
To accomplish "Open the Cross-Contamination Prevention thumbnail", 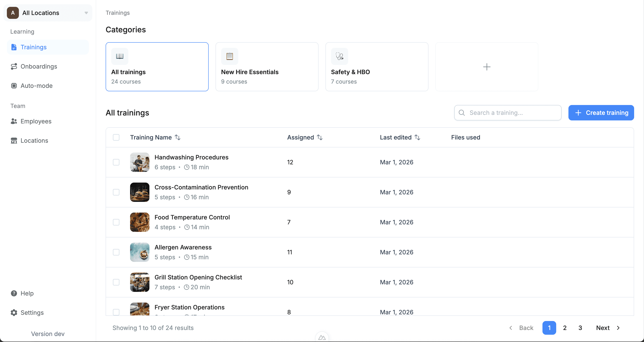I will click(x=140, y=192).
